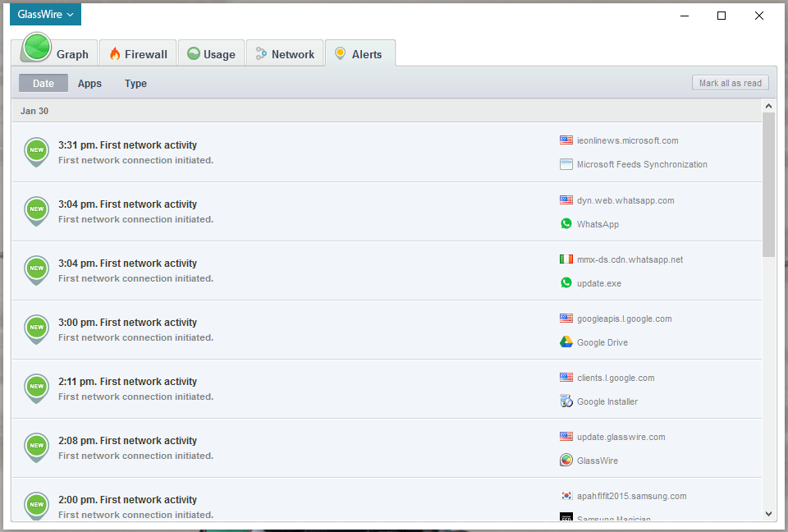Click the flame icon on Firewall tab
Image resolution: width=788 pixels, height=532 pixels.
pos(115,54)
